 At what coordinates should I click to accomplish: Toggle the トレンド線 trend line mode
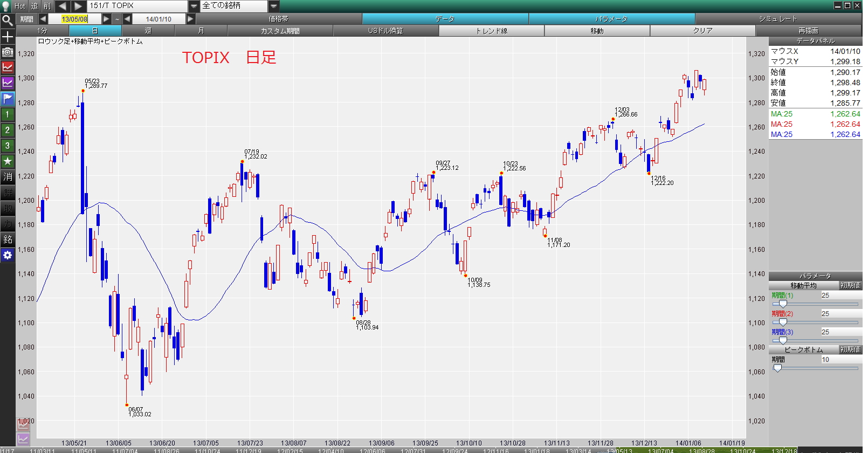click(492, 31)
